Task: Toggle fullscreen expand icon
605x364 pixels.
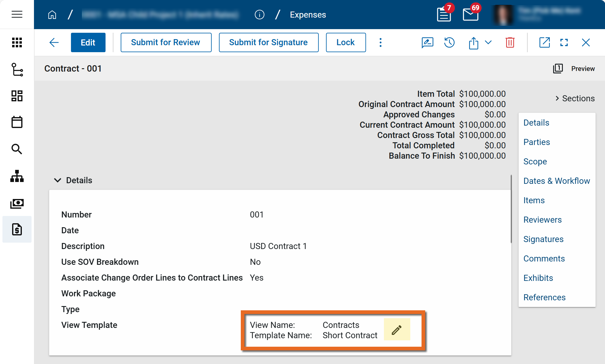Action: pyautogui.click(x=564, y=42)
